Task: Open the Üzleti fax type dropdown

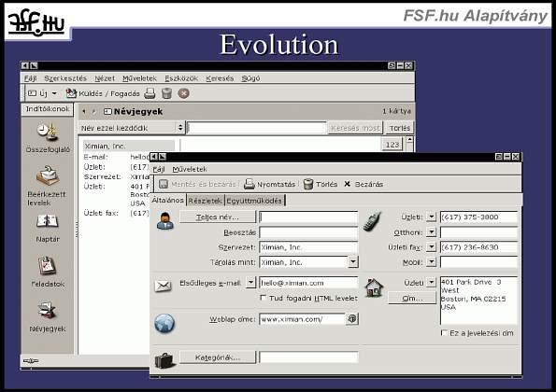Action: pos(431,246)
